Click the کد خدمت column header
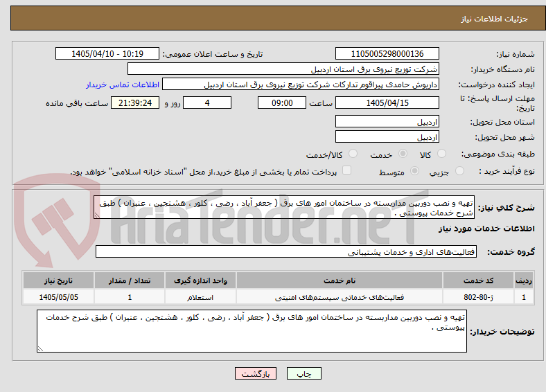This screenshot has width=546, height=392. click(479, 280)
